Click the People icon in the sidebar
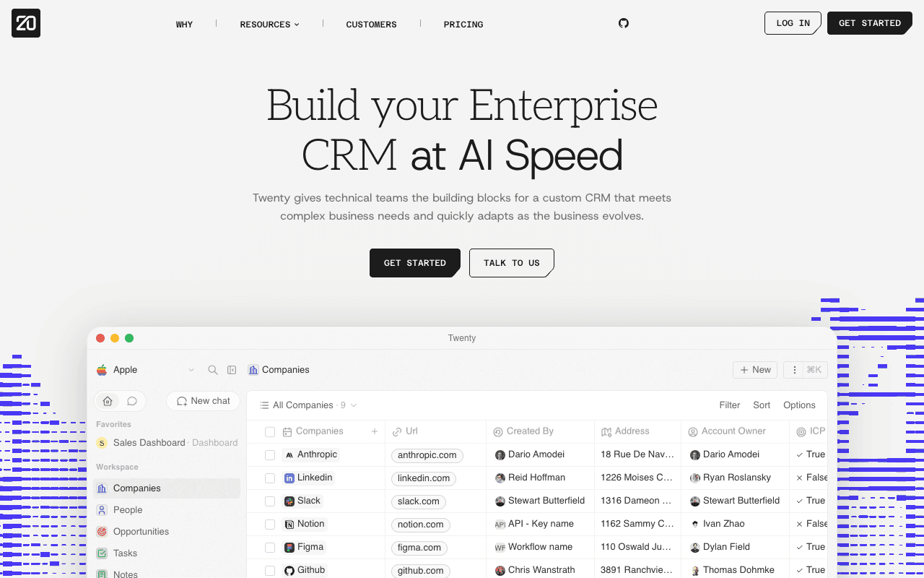Screen dimensions: 924x578 pyautogui.click(x=102, y=510)
